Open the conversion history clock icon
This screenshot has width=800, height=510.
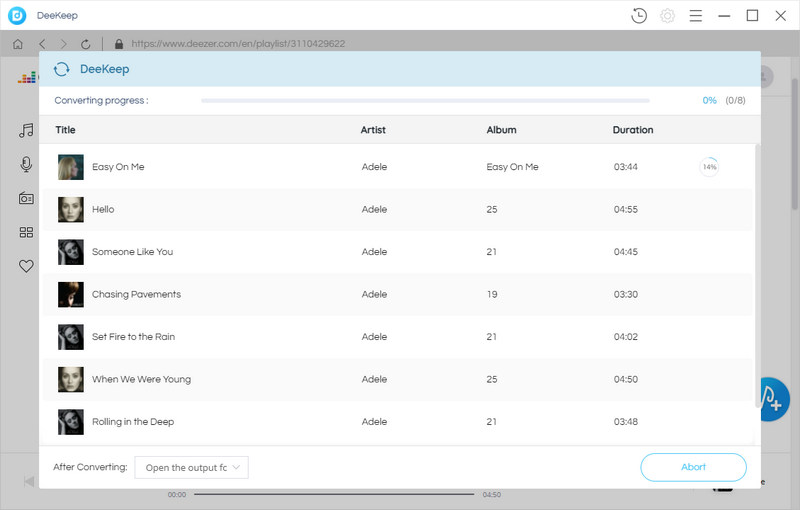click(639, 16)
